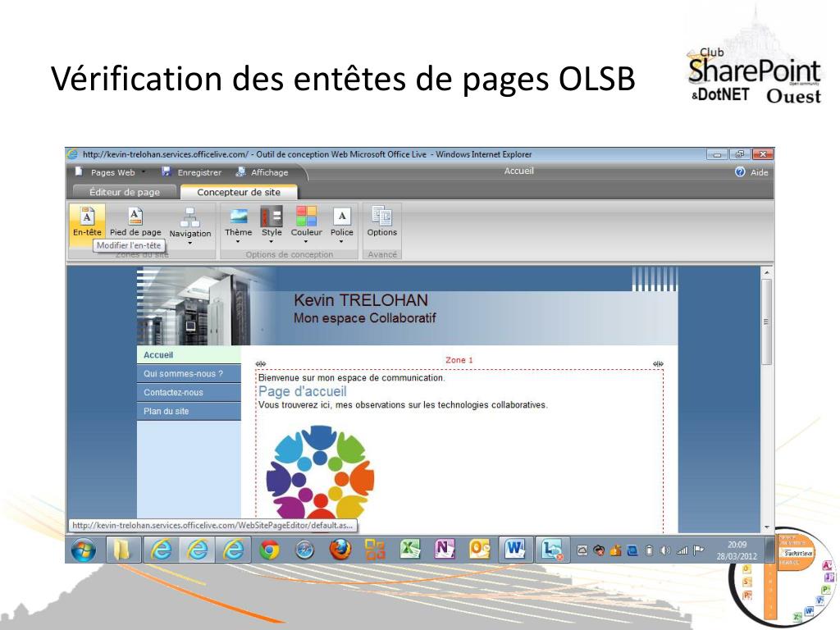Screen dimensions: 840x630
Task: Open the Windows Start button
Action: pos(84,550)
